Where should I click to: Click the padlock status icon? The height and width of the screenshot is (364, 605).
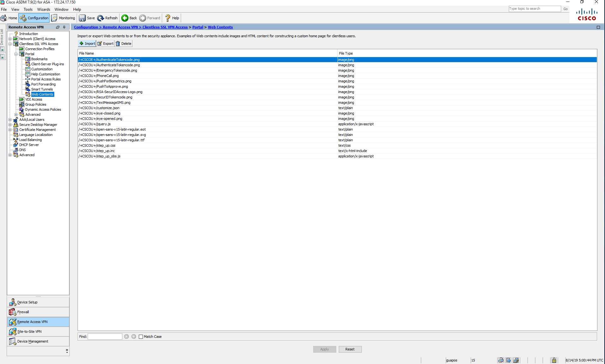tap(554, 360)
